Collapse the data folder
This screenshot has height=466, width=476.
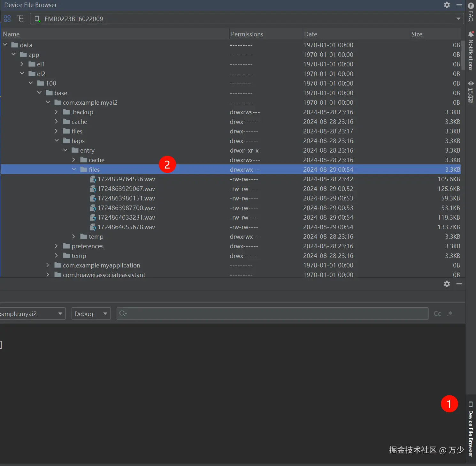click(5, 45)
